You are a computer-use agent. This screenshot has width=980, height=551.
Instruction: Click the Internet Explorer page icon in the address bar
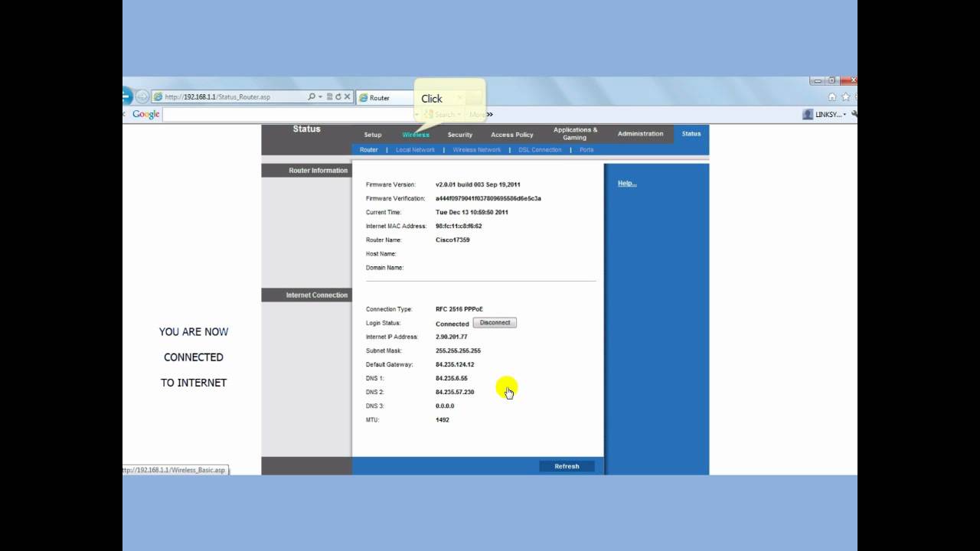158,97
